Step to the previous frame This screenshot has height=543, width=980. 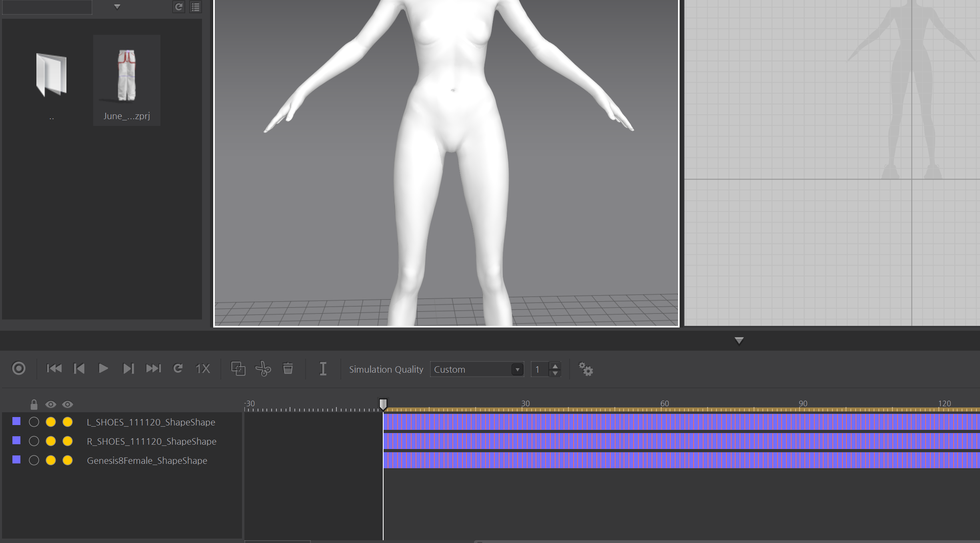point(79,368)
